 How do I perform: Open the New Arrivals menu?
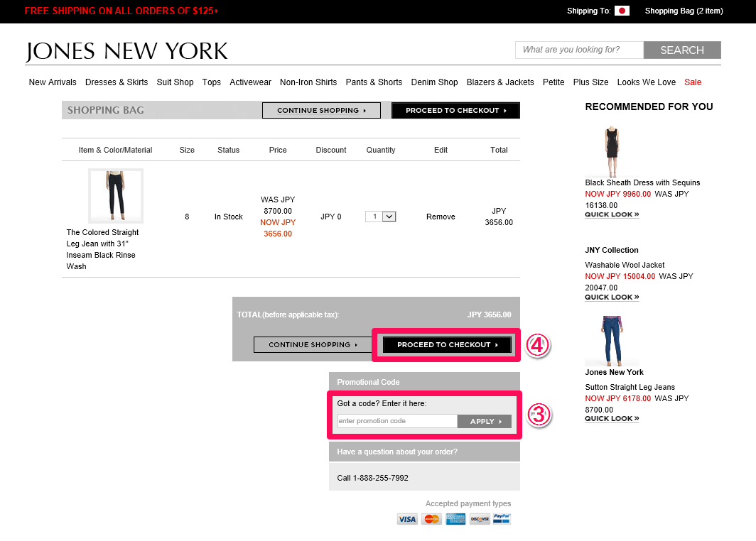point(53,82)
